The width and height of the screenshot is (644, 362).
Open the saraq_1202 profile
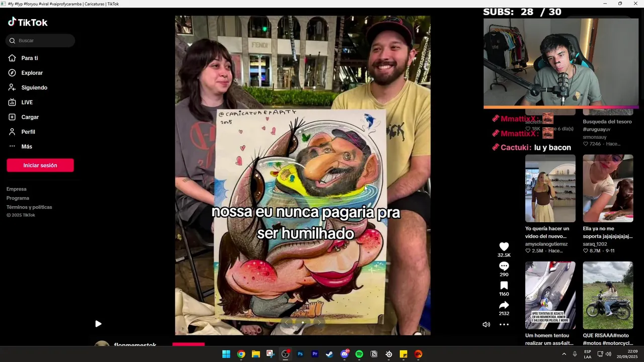tap(595, 244)
